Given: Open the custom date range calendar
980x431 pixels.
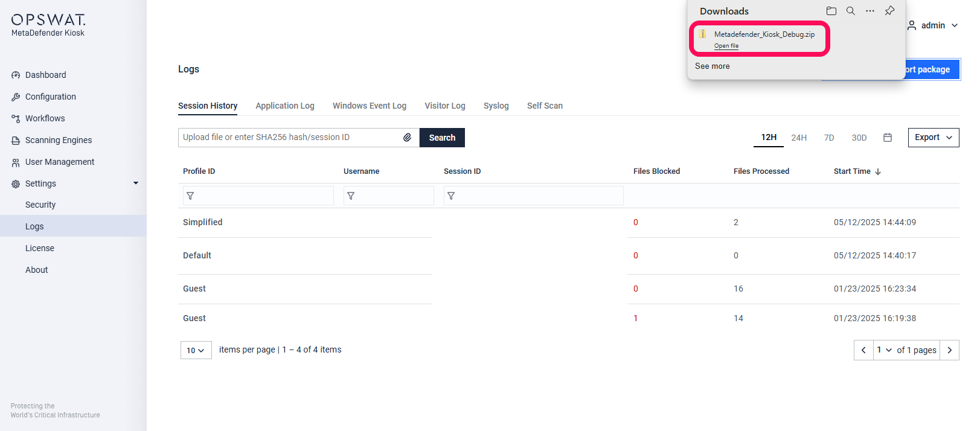Looking at the screenshot, I should point(888,138).
